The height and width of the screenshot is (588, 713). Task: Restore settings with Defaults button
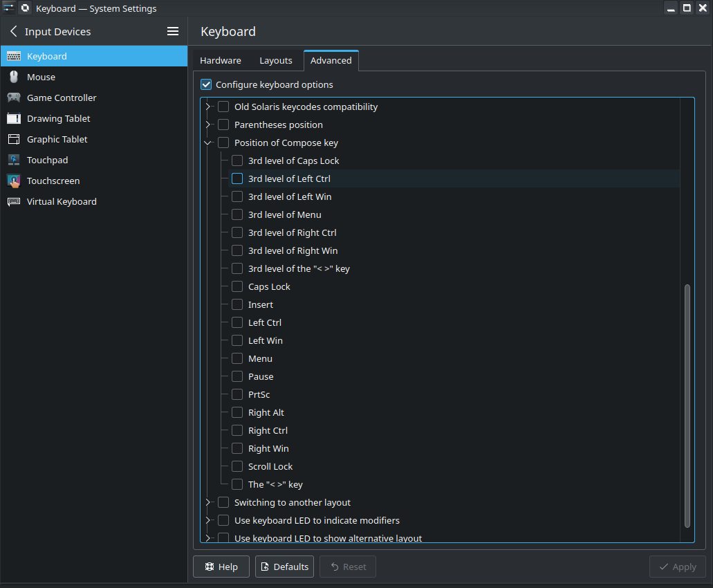coord(284,567)
